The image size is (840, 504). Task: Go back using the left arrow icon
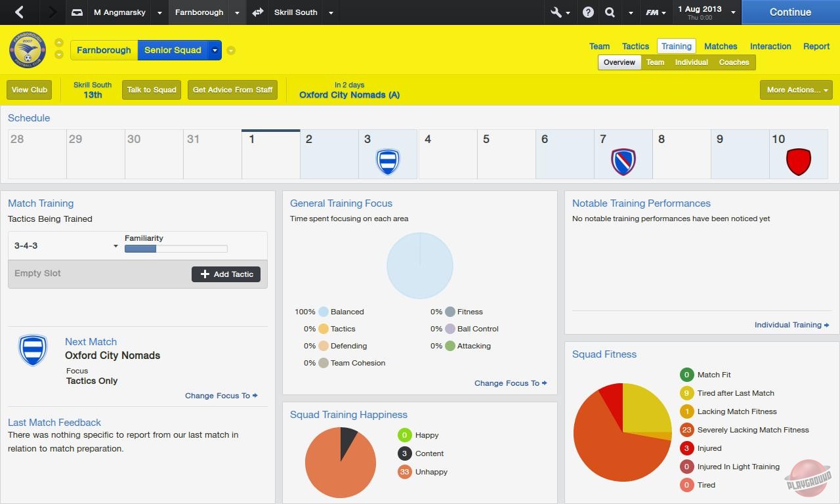[x=18, y=12]
